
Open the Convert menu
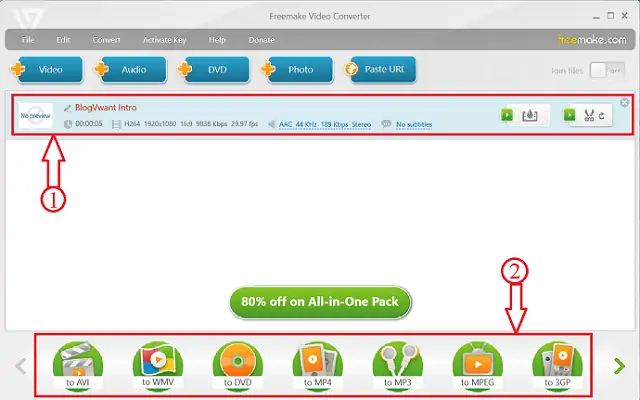click(x=107, y=40)
